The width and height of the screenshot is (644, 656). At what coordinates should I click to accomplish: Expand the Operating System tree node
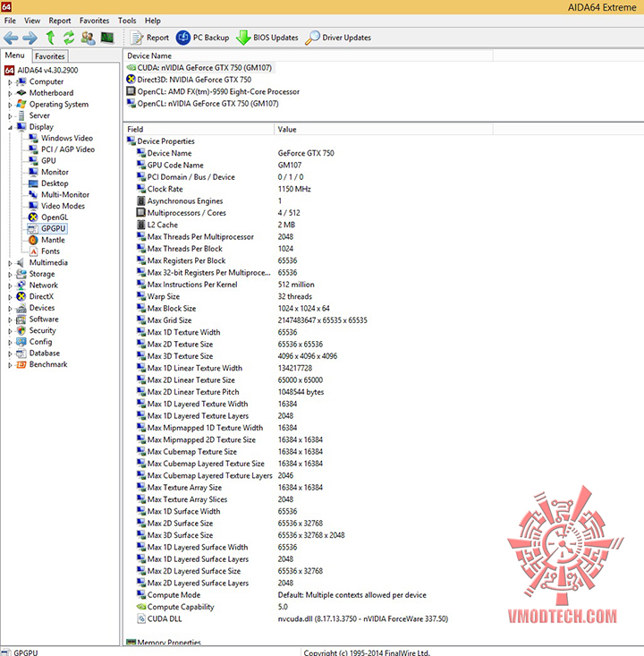10,105
